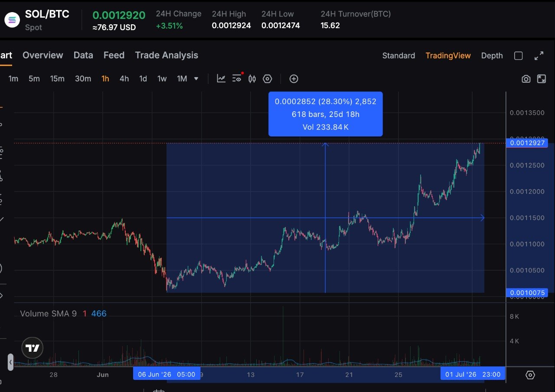555x392 pixels.
Task: Click the 8 K volume axis label
Action: pyautogui.click(x=514, y=316)
